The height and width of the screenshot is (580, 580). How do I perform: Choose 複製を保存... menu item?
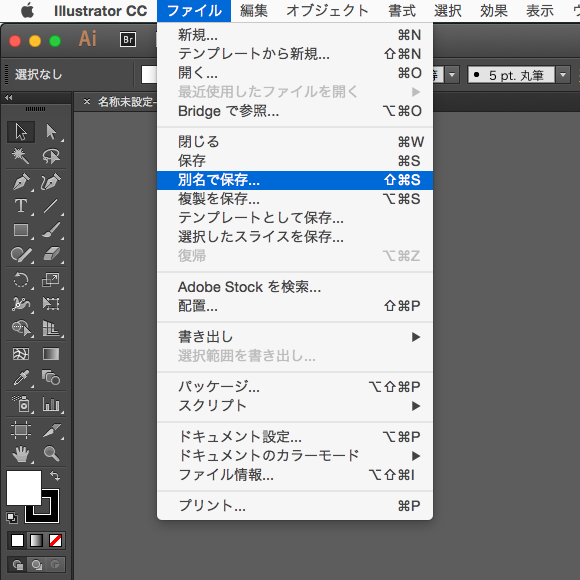click(x=295, y=199)
